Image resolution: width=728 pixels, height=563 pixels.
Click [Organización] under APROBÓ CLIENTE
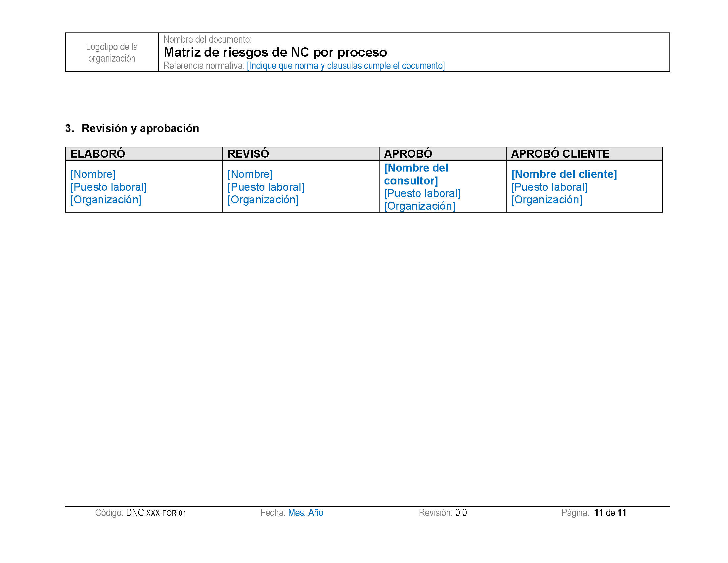pyautogui.click(x=547, y=200)
